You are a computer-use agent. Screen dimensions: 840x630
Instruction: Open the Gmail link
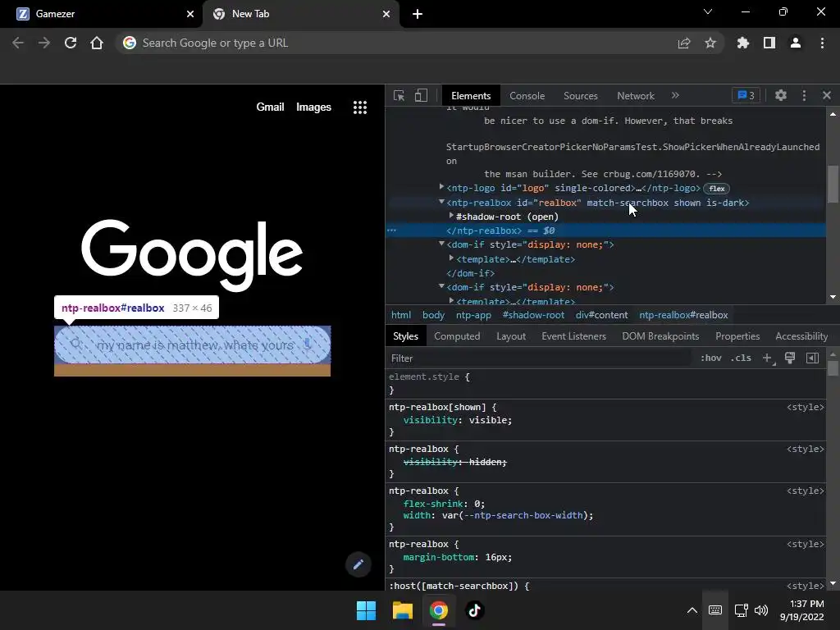click(x=270, y=107)
